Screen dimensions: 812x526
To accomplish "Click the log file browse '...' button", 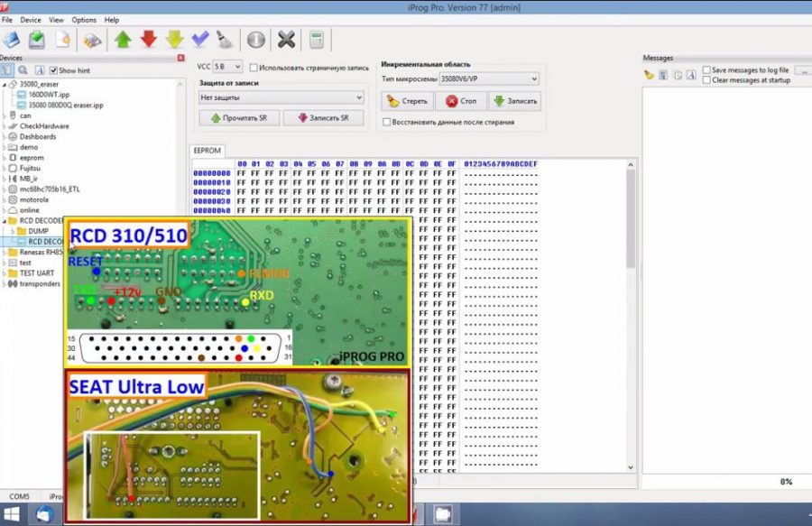I will pos(804,69).
